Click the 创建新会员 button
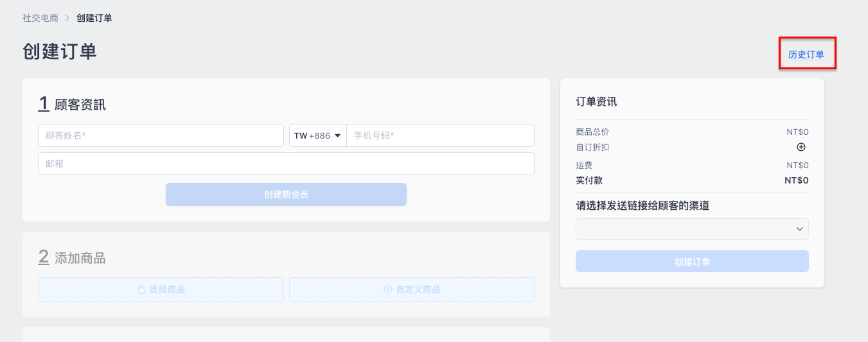The height and width of the screenshot is (342, 868). click(286, 194)
